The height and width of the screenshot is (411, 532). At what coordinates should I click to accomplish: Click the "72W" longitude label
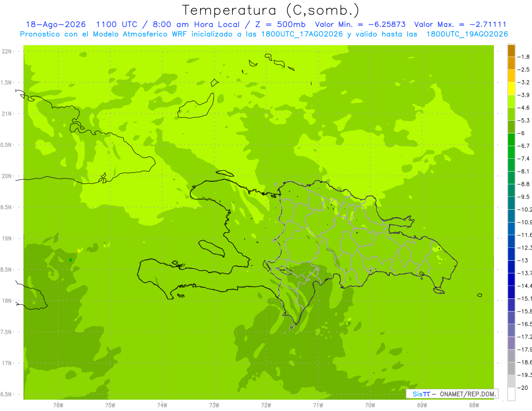(266, 405)
